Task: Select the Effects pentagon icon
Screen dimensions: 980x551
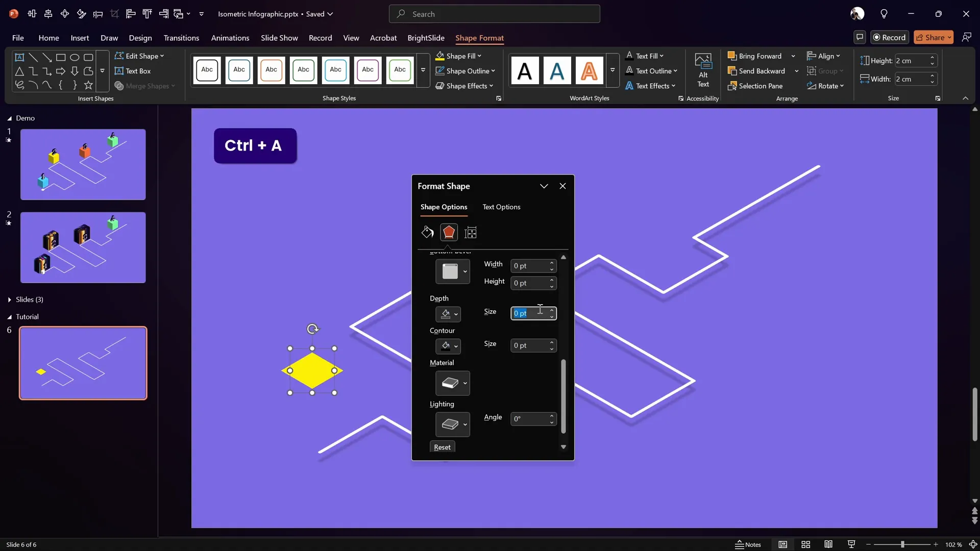Action: point(449,233)
